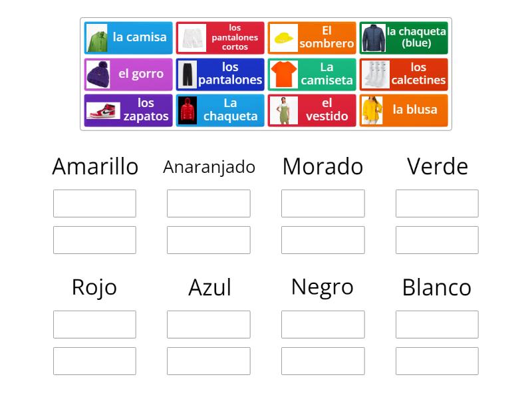
Task: Click the Amarillo category heading
Action: coord(94,166)
